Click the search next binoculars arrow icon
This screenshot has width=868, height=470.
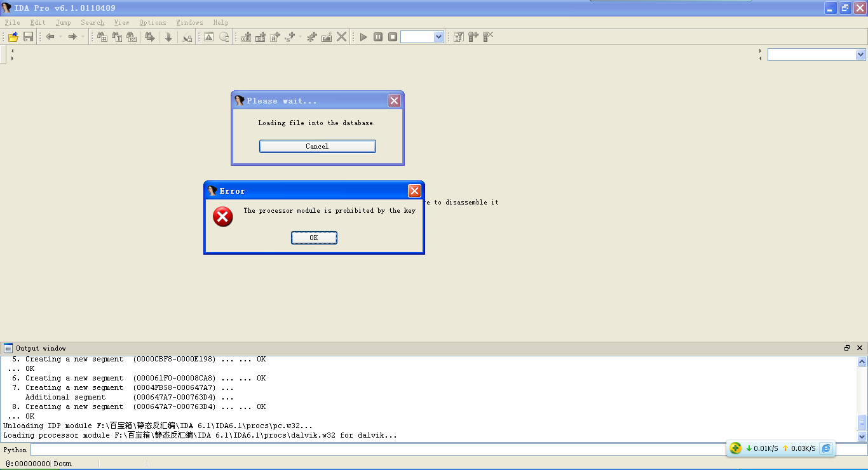[150, 37]
